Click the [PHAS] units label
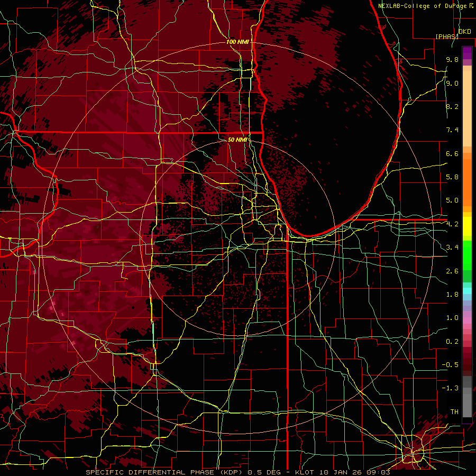Image resolution: width=476 pixels, height=476 pixels. click(447, 36)
